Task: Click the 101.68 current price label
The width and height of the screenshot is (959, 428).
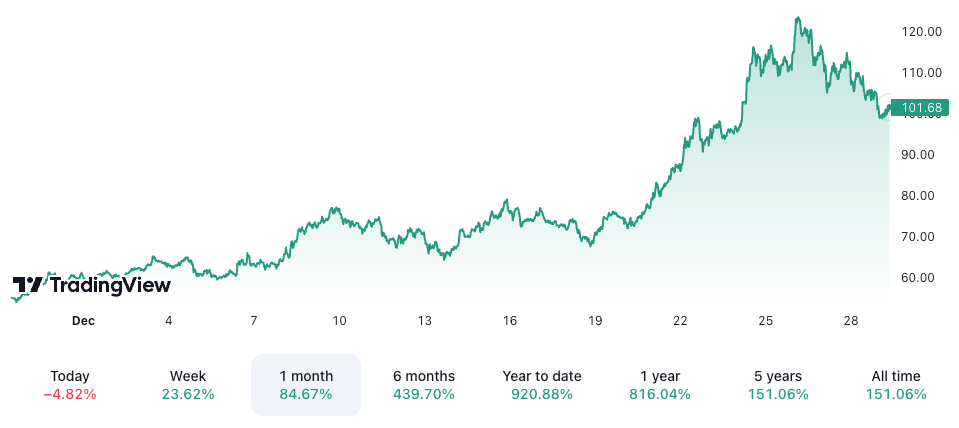Action: 921,107
